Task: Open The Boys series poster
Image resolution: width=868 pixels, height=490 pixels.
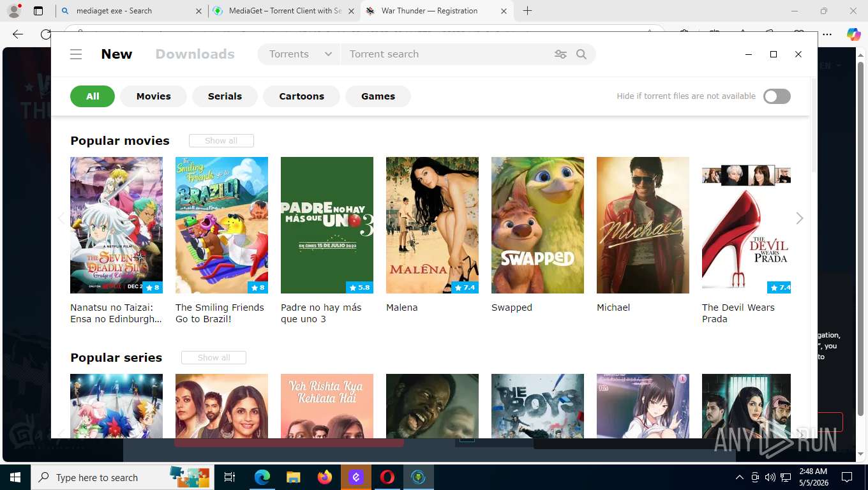Action: 537,406
